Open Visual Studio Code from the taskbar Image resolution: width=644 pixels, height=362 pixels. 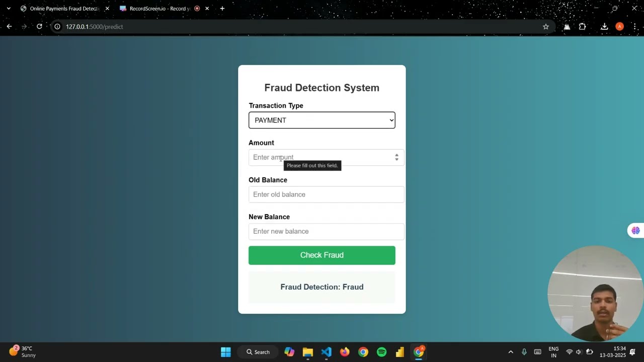tap(326, 352)
